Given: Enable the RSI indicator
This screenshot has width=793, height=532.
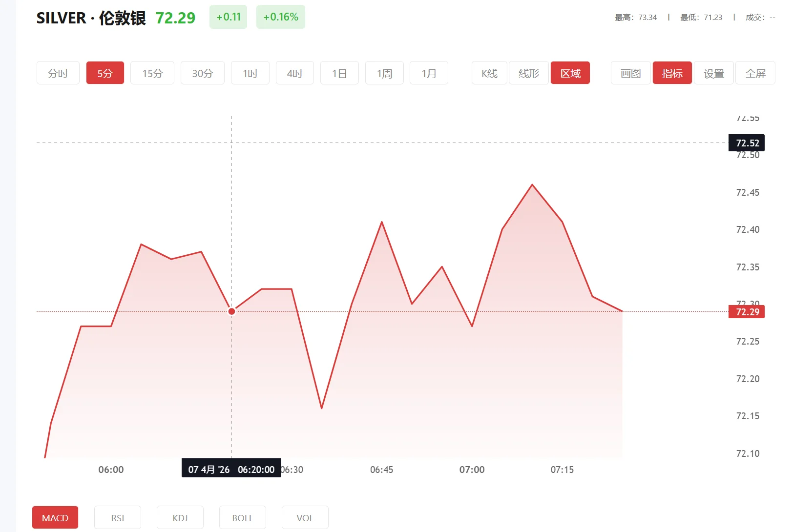Looking at the screenshot, I should tap(117, 517).
